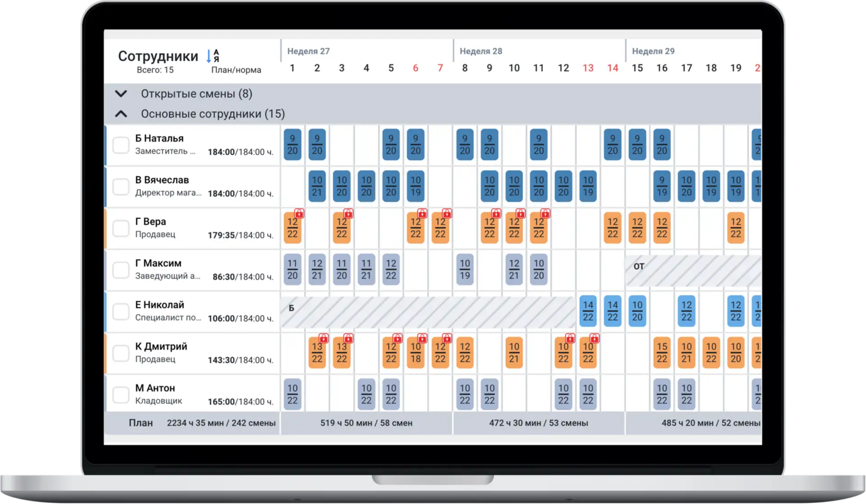
Task: Tick the checkbox for Г Вера
Action: click(x=121, y=228)
